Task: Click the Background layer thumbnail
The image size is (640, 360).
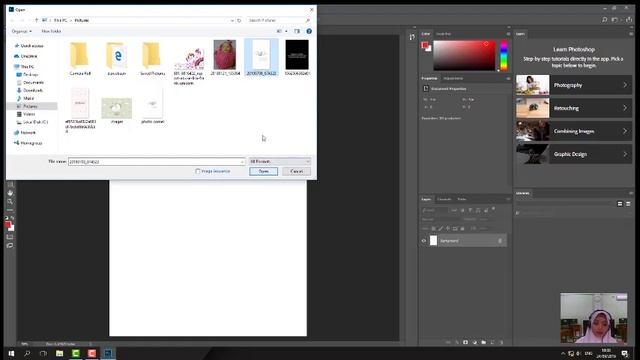Action: tap(433, 241)
